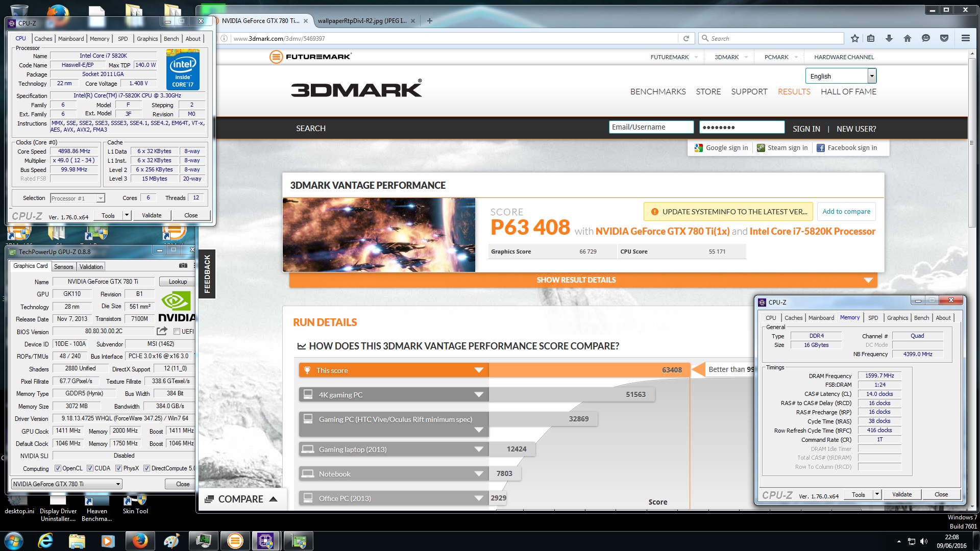Switch to Mainboard tab in top CPU-Z
The image size is (980, 551).
pos(71,39)
